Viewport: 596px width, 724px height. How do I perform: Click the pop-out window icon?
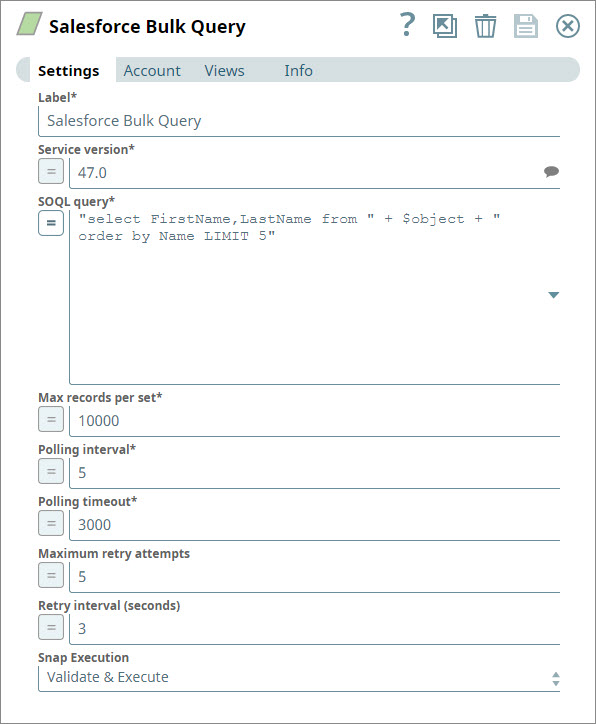[445, 26]
